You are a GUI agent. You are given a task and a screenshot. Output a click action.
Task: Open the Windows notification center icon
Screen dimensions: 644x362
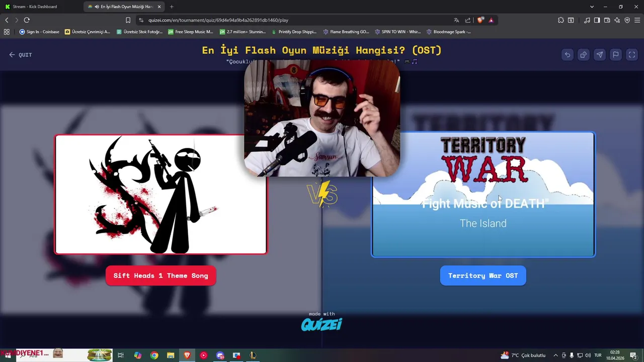pyautogui.click(x=634, y=355)
